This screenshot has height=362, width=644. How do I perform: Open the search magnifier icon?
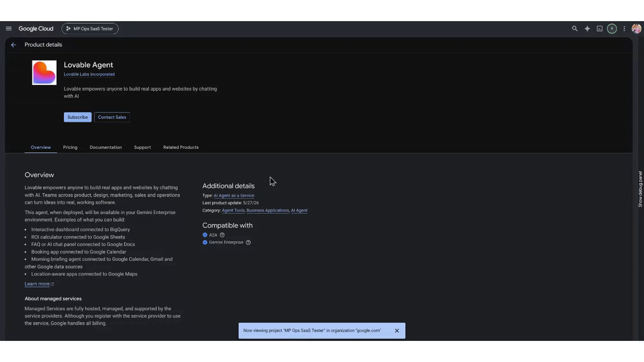pyautogui.click(x=575, y=29)
